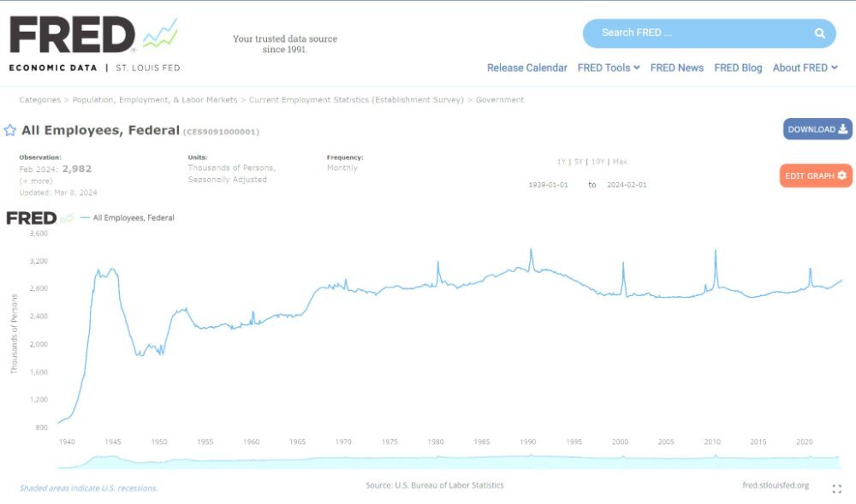Open the About FRED dropdown menu
The width and height of the screenshot is (856, 504).
coord(805,68)
